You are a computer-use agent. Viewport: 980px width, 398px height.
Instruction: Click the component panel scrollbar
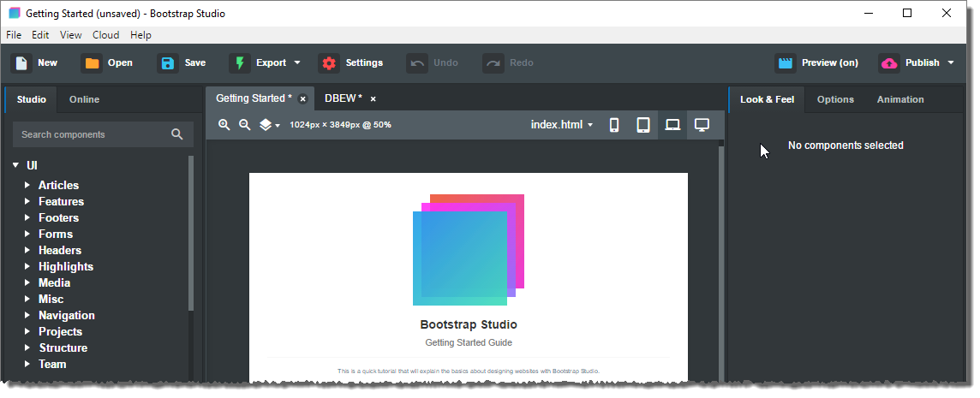pyautogui.click(x=191, y=233)
